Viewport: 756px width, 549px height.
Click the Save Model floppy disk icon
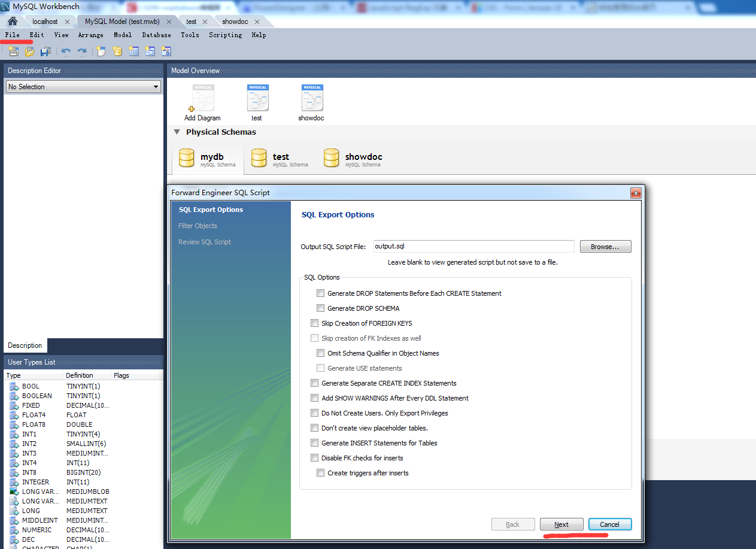pyautogui.click(x=45, y=51)
